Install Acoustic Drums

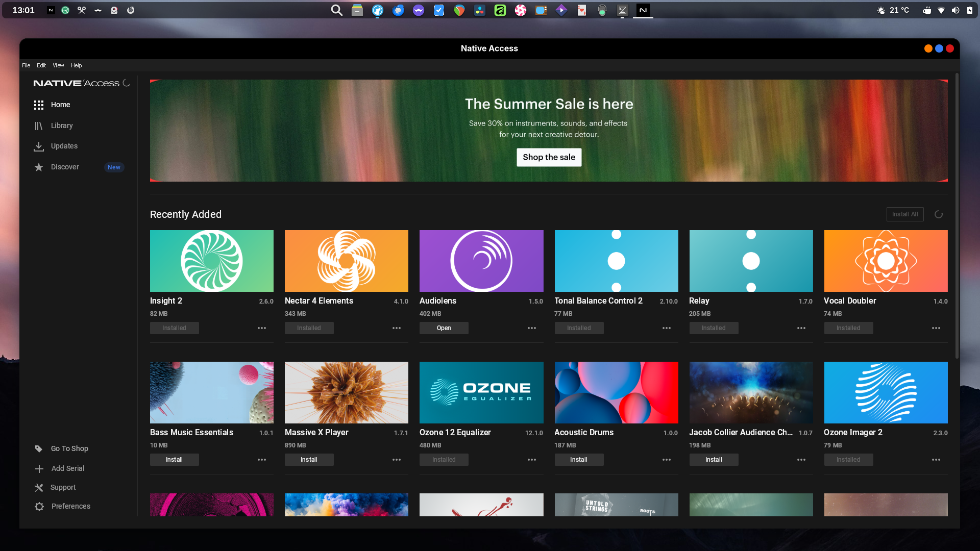point(579,460)
